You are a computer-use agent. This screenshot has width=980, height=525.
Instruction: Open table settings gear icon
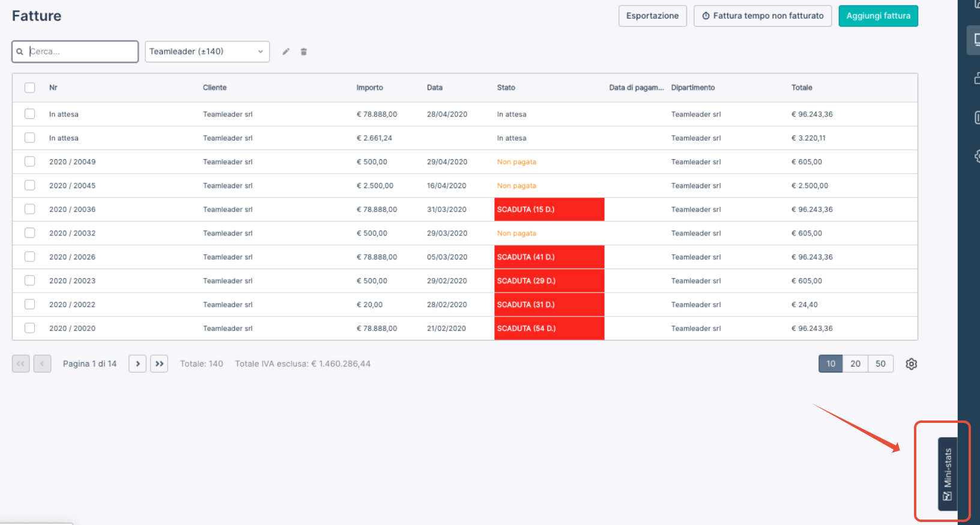[911, 364]
